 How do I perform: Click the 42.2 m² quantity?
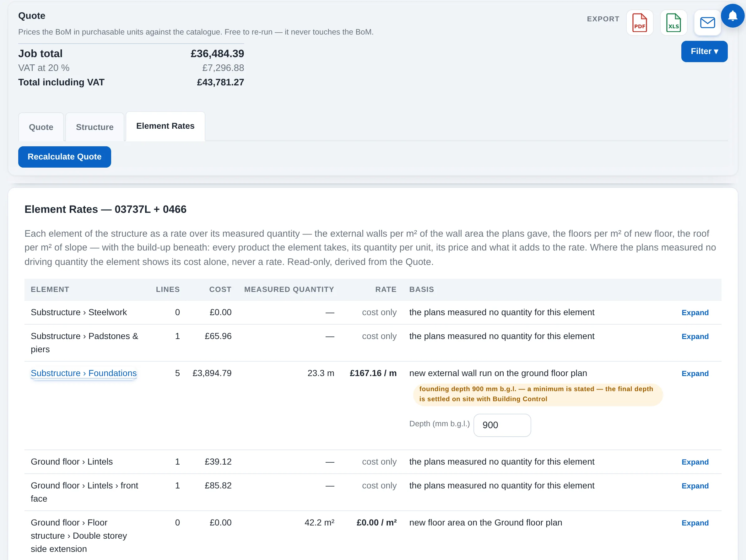coord(319,523)
